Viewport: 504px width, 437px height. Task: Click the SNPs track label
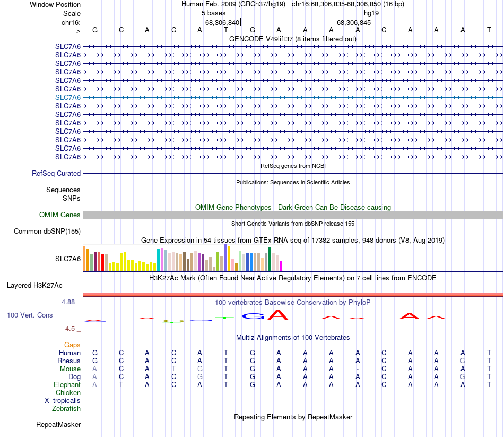(72, 198)
